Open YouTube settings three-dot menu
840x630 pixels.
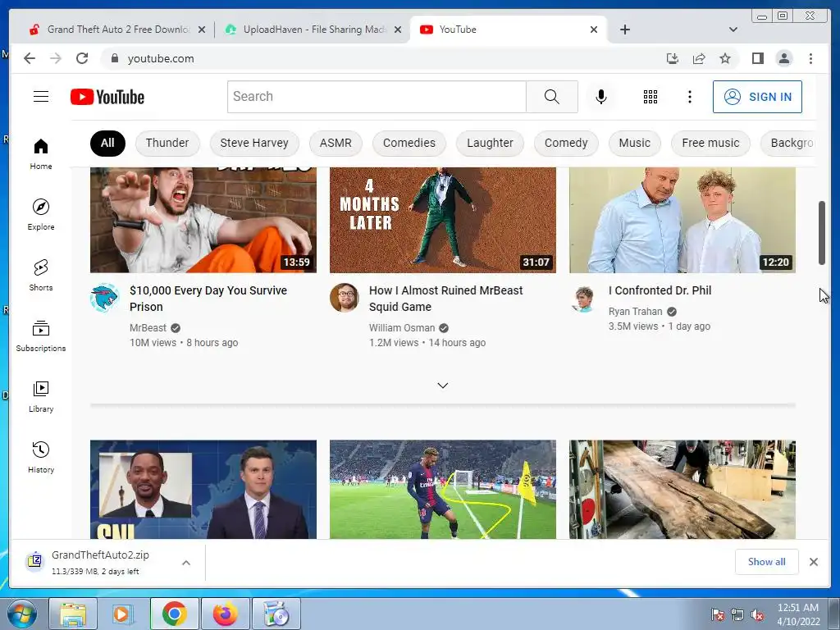pos(689,97)
